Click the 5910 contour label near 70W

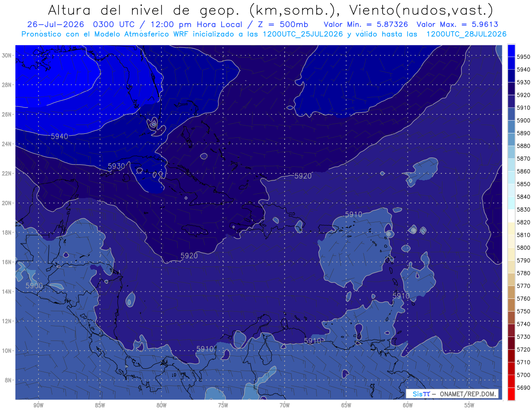[313, 341]
